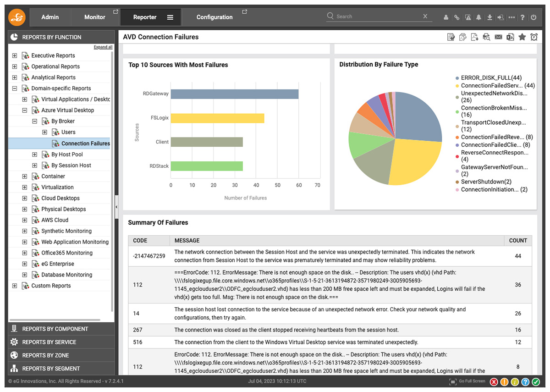Collapse the Domain-specific Reports node
This screenshot has height=392, width=550.
point(15,88)
